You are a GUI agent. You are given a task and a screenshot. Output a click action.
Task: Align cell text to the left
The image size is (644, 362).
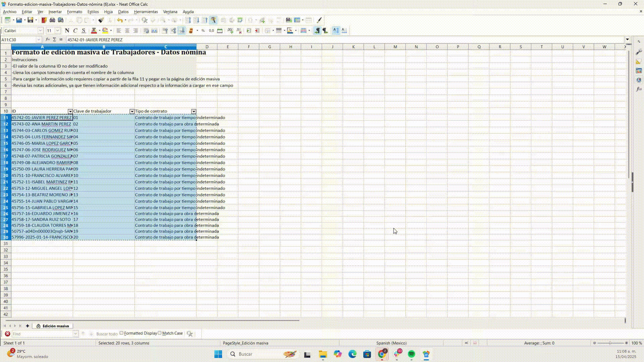tap(119, 31)
